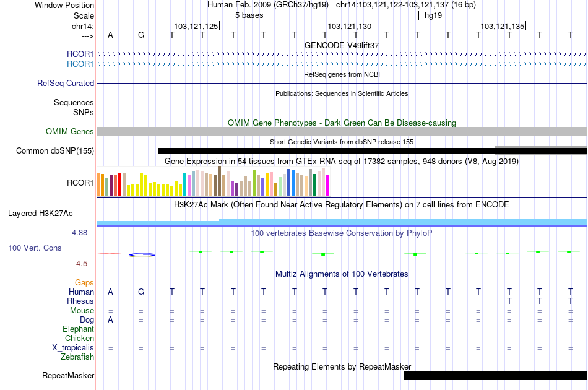588x390 pixels.
Task: Open the 'RefSeq genes from NCBI' track title
Action: tap(342, 74)
